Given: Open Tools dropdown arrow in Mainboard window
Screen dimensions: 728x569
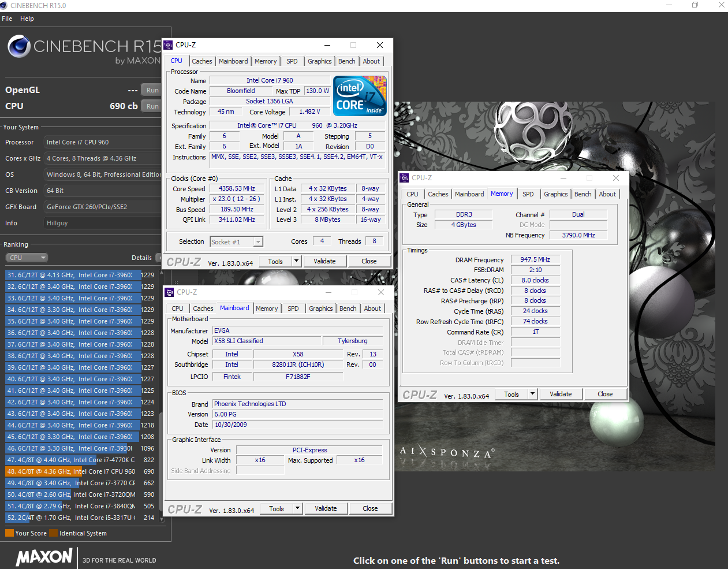Looking at the screenshot, I should (x=297, y=508).
